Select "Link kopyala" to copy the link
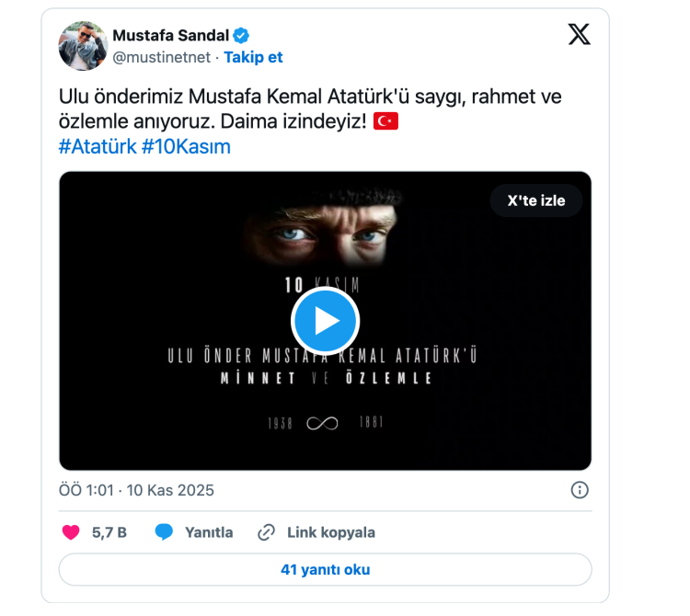 tap(330, 532)
